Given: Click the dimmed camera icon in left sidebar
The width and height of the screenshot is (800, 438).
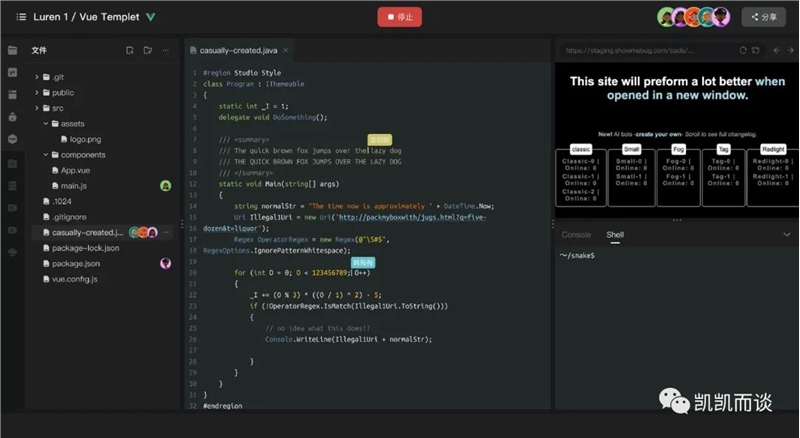Looking at the screenshot, I should (13, 163).
